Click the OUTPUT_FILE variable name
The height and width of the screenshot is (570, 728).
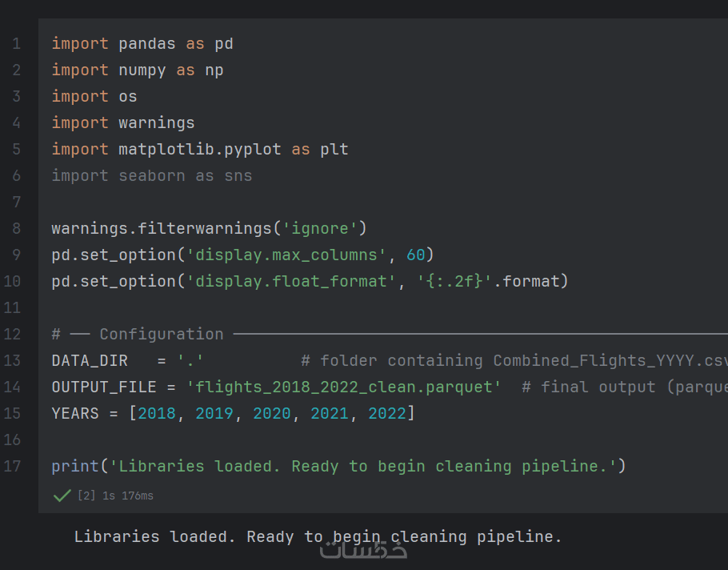tap(104, 387)
